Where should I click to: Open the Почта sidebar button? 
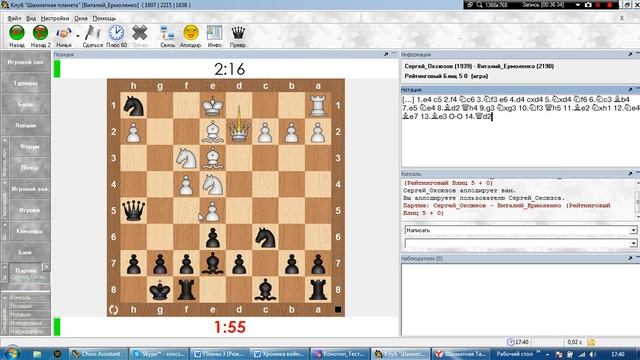tap(29, 168)
